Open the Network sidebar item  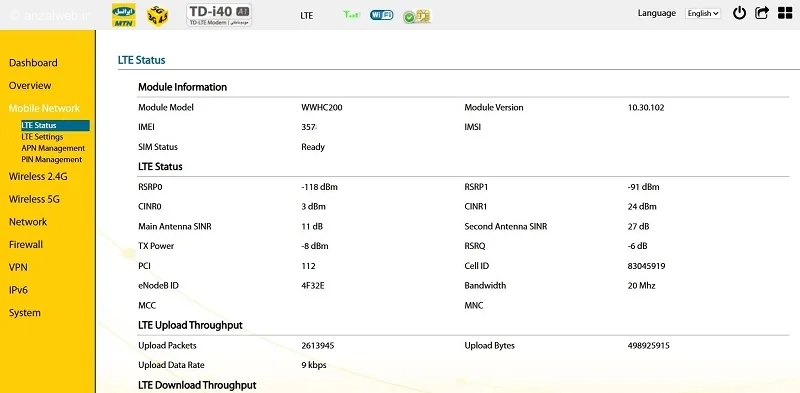(28, 222)
